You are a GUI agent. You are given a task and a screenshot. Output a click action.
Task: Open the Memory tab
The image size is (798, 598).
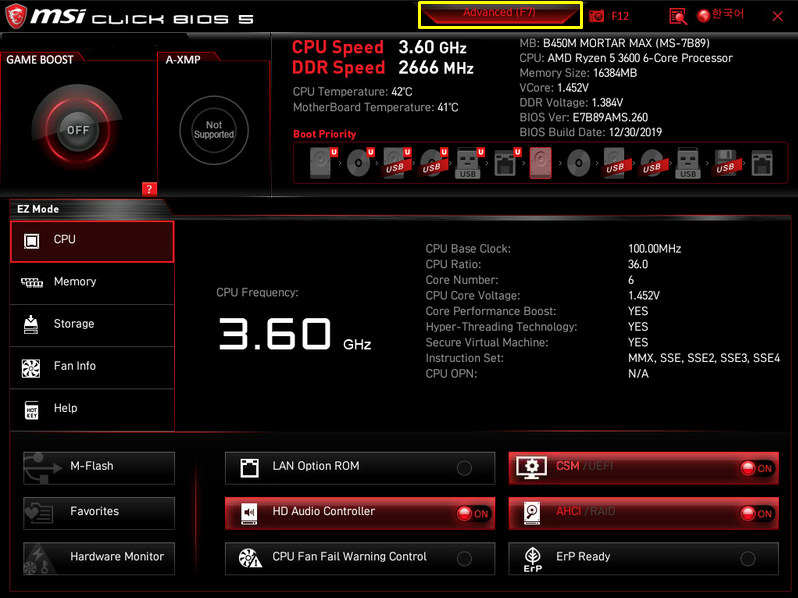pyautogui.click(x=92, y=283)
